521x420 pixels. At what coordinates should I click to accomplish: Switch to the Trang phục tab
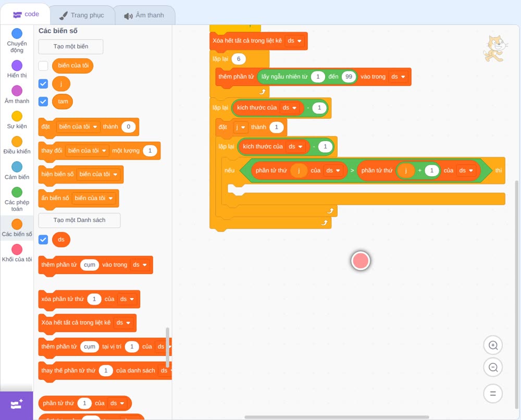pos(82,15)
